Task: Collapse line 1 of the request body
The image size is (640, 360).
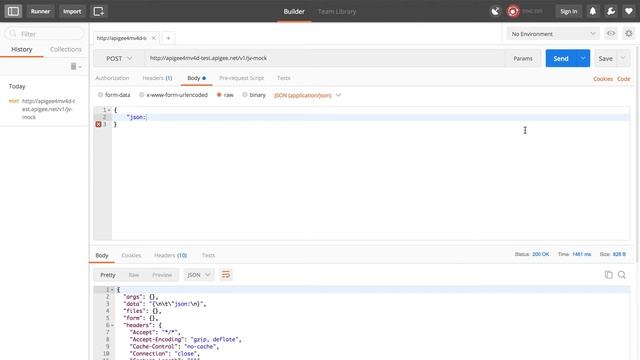Action: click(109, 110)
